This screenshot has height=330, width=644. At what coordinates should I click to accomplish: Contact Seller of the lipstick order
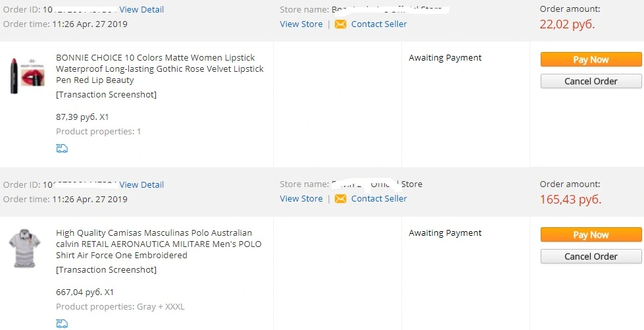click(379, 24)
